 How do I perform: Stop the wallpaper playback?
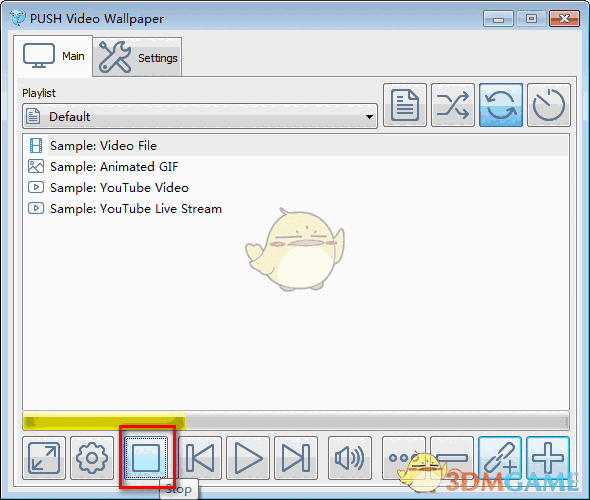[146, 457]
